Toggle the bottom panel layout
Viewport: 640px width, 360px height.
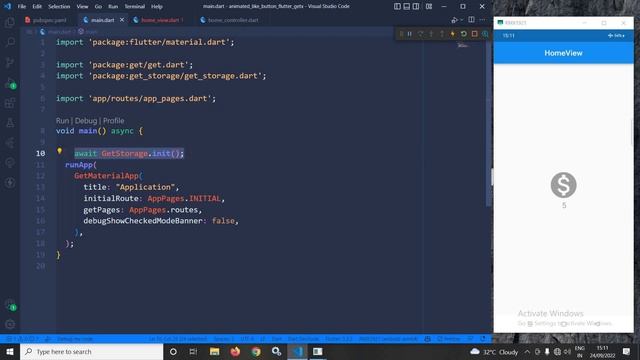click(407, 6)
